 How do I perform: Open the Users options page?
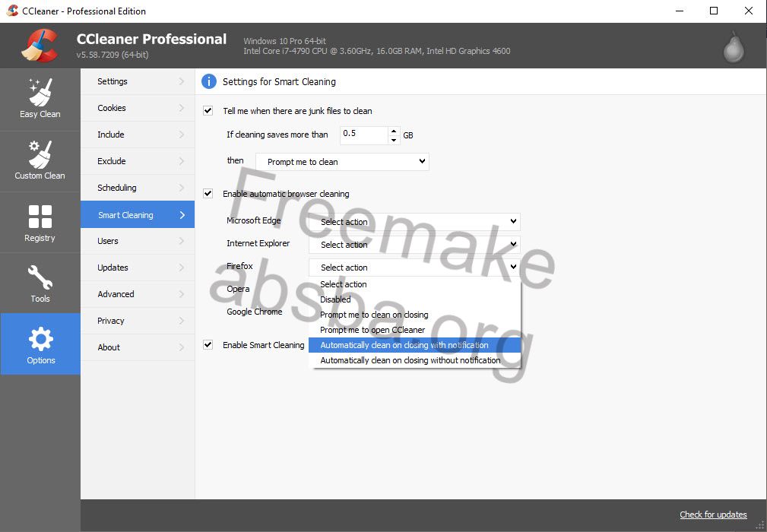click(138, 241)
